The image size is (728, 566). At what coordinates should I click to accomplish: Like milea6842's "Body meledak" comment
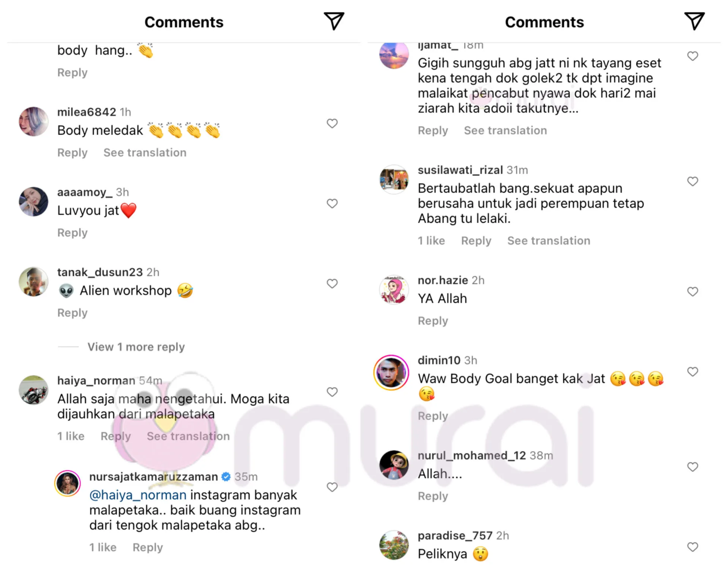[332, 123]
